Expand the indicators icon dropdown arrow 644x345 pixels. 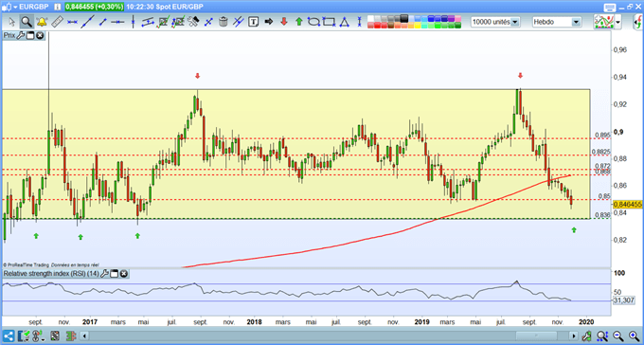(x=618, y=22)
